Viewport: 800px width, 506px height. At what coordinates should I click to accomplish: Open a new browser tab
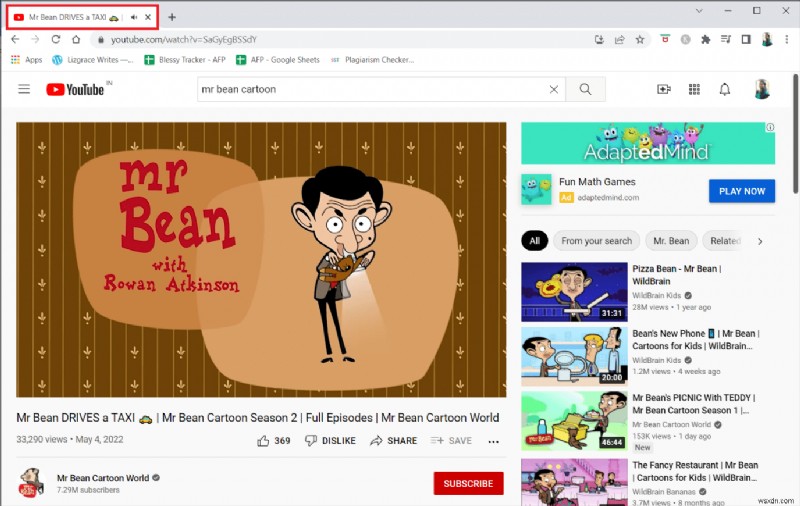pyautogui.click(x=172, y=17)
